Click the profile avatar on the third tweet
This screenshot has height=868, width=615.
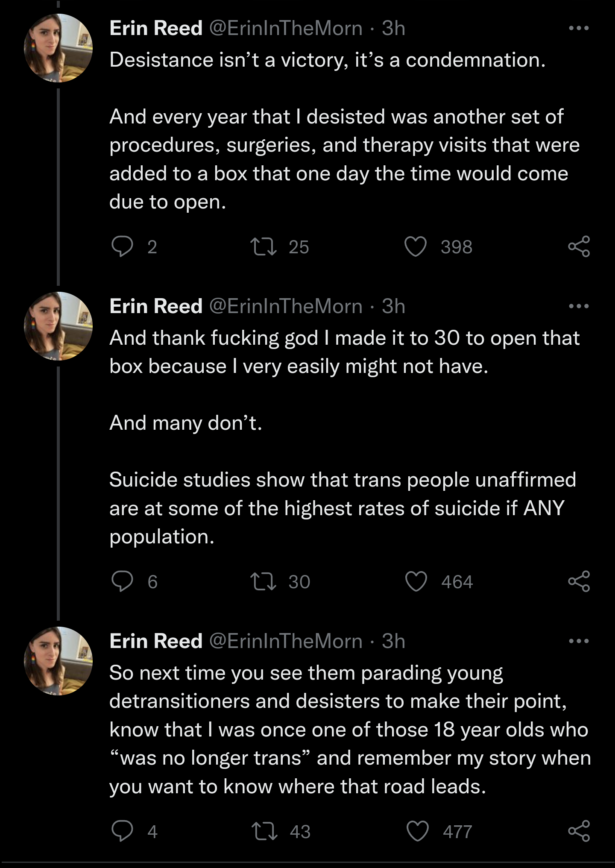[x=58, y=661]
